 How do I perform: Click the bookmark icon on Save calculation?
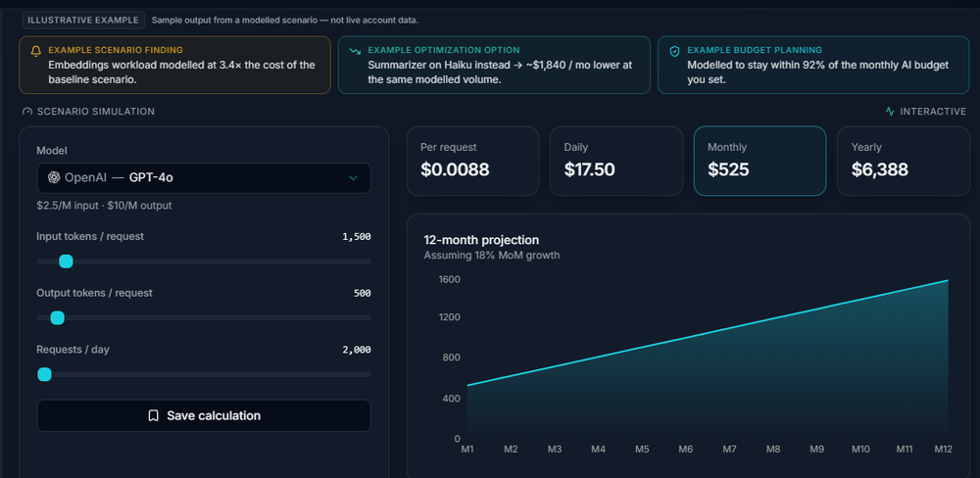[153, 415]
